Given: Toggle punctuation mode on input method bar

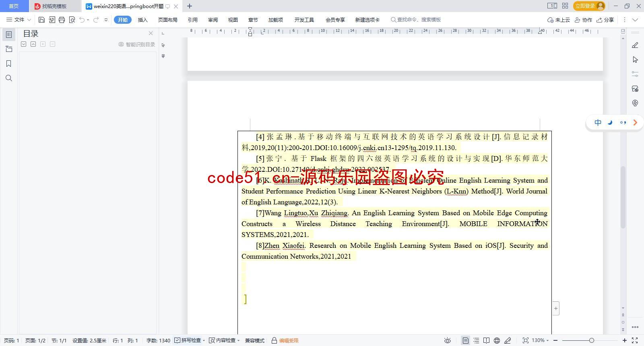Looking at the screenshot, I should click(623, 123).
